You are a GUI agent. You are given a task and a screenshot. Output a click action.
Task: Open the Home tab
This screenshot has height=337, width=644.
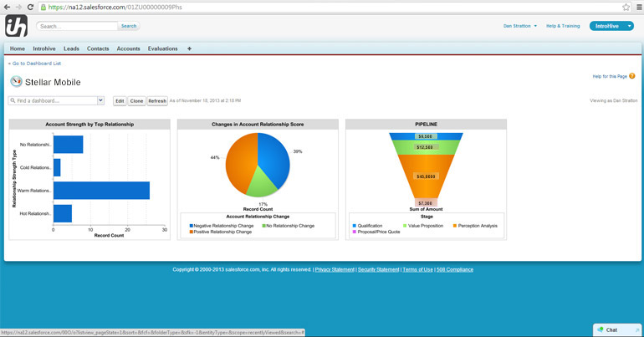(x=18, y=49)
